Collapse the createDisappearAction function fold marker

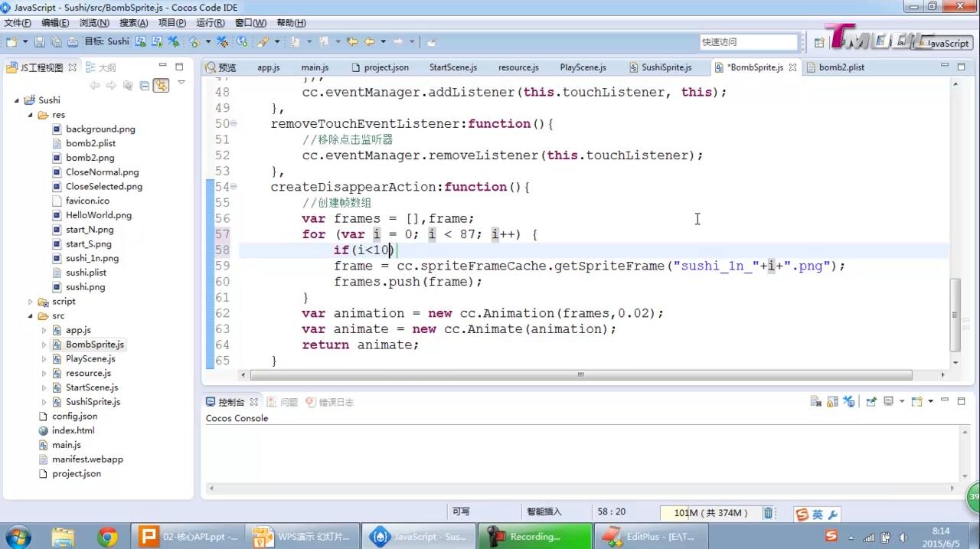click(234, 187)
